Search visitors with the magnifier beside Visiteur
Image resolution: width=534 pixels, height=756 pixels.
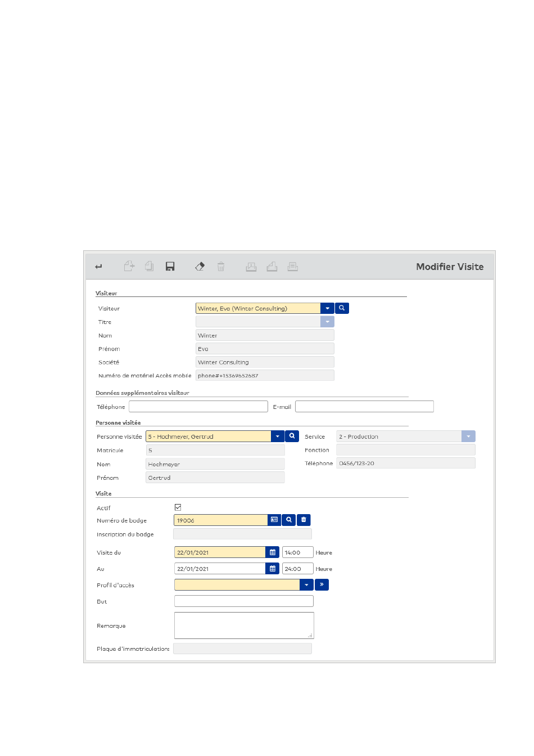coord(342,308)
